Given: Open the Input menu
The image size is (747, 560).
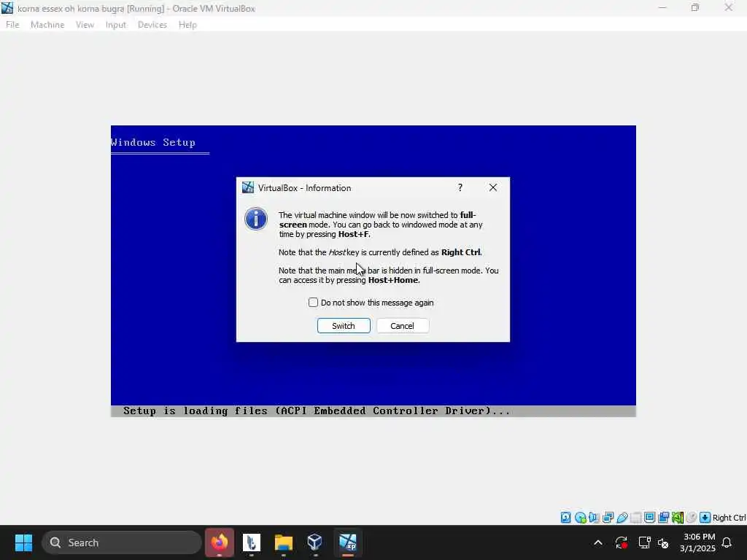Looking at the screenshot, I should coord(116,25).
